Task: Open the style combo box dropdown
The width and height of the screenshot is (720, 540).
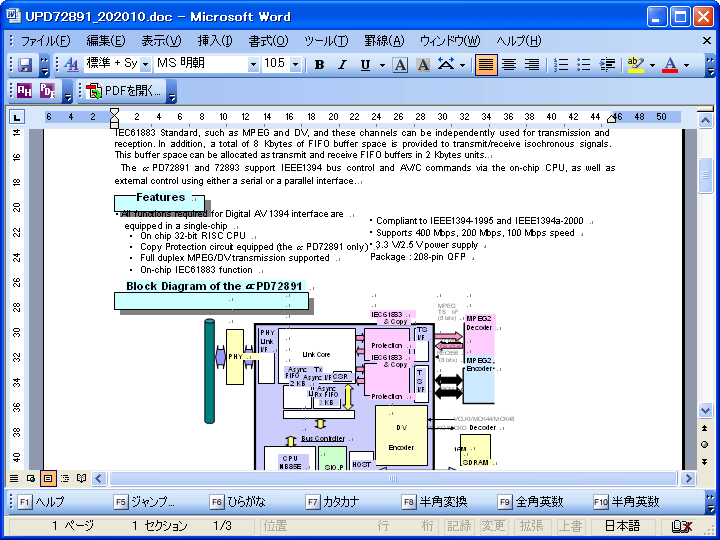Action: pyautogui.click(x=146, y=64)
